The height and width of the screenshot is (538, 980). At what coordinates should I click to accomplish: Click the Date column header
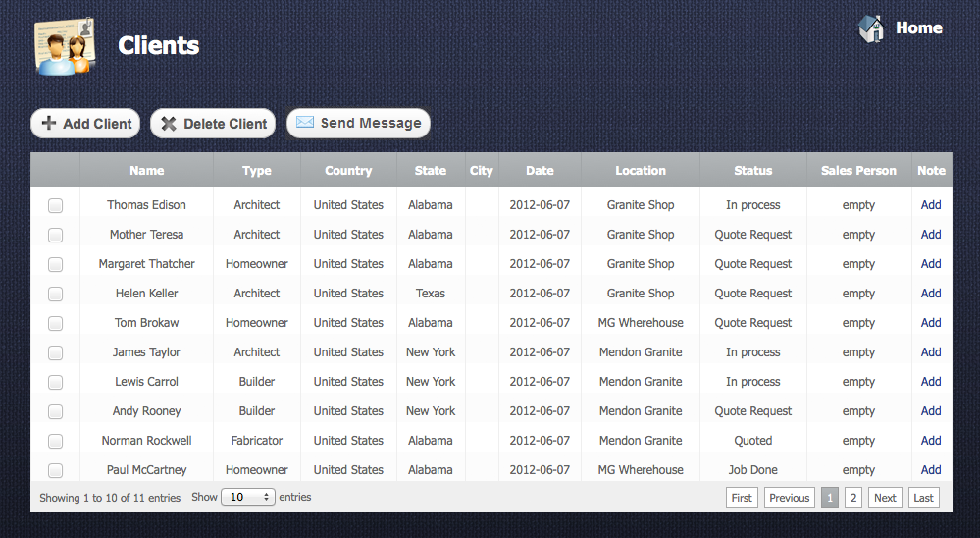click(540, 171)
